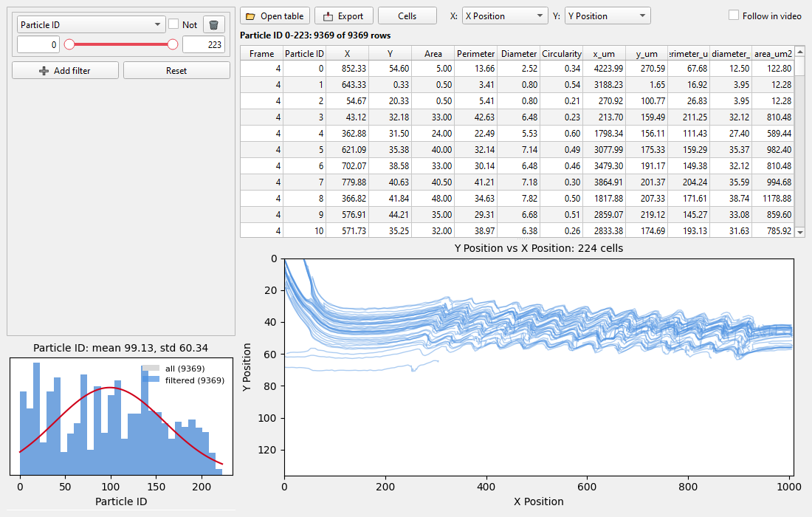This screenshot has width=812, height=517.
Task: Click the Cells button
Action: pyautogui.click(x=407, y=16)
